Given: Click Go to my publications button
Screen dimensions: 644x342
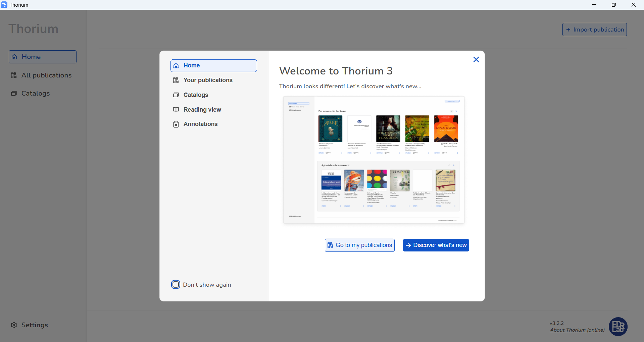Looking at the screenshot, I should tap(359, 245).
